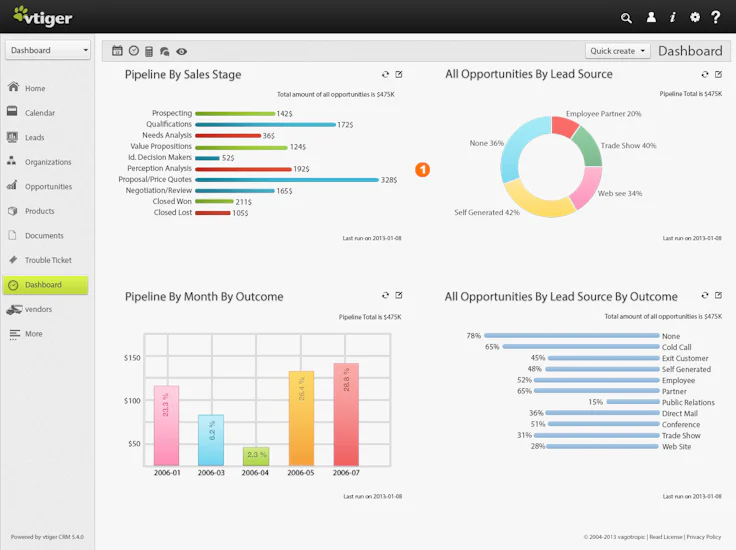The image size is (736, 550).
Task: Click the Web Site 28% bar
Action: pyautogui.click(x=602, y=446)
